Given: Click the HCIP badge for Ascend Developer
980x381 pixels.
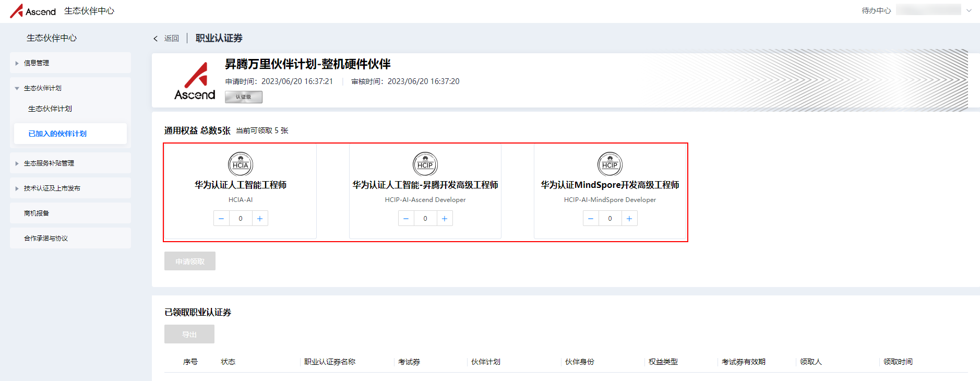Looking at the screenshot, I should 425,164.
